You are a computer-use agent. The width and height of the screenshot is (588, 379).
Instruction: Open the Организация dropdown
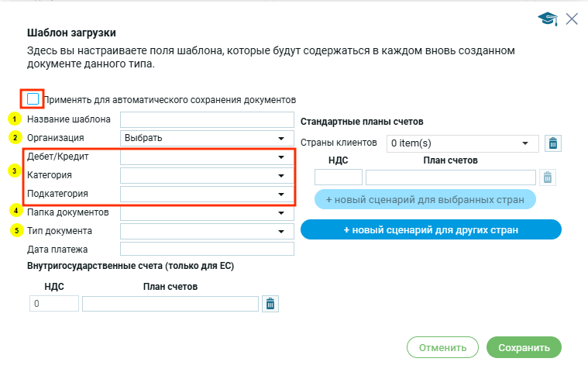point(207,138)
